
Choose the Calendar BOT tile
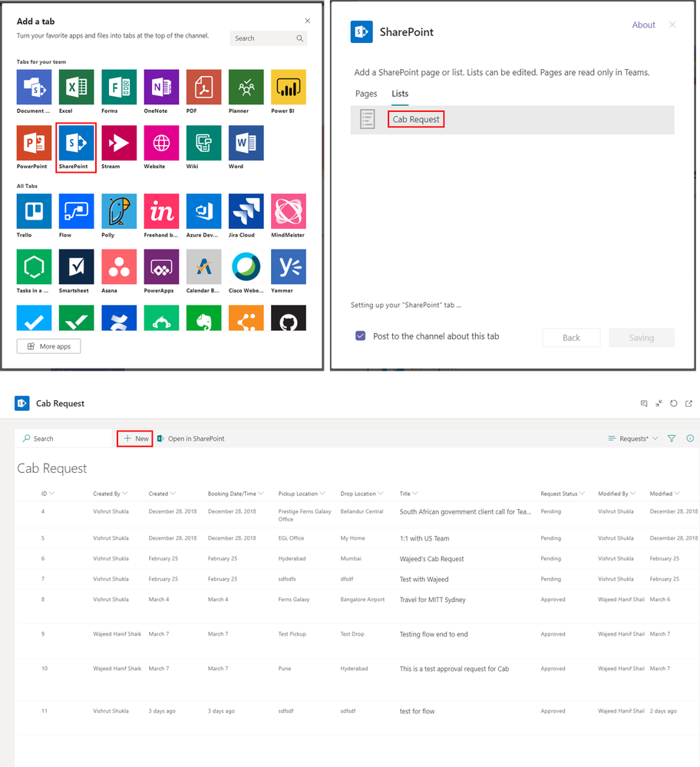click(203, 267)
